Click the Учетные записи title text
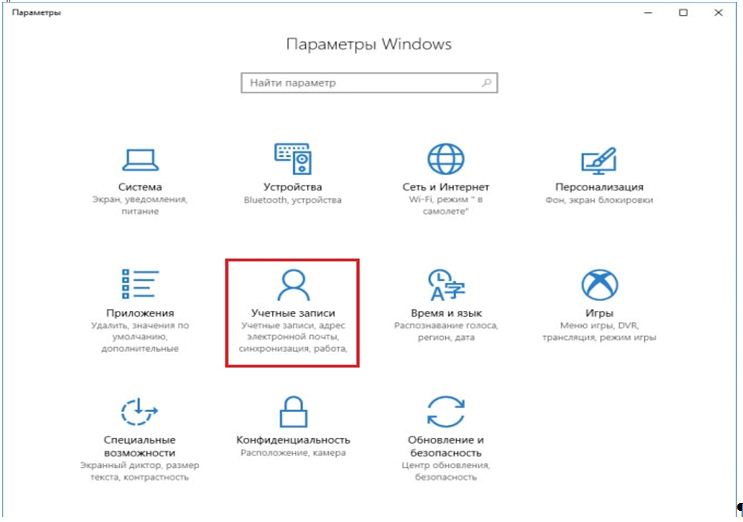 (293, 313)
